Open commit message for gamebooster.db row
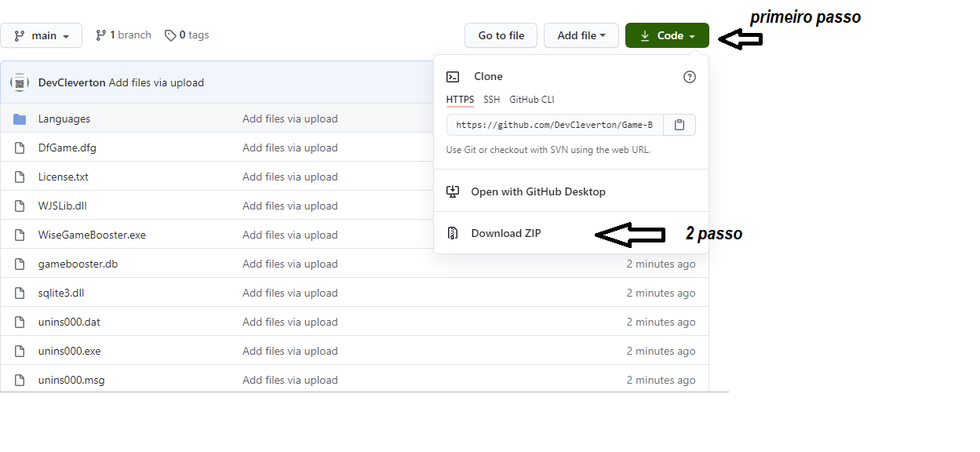Viewport: 980px width, 452px height. (x=290, y=264)
